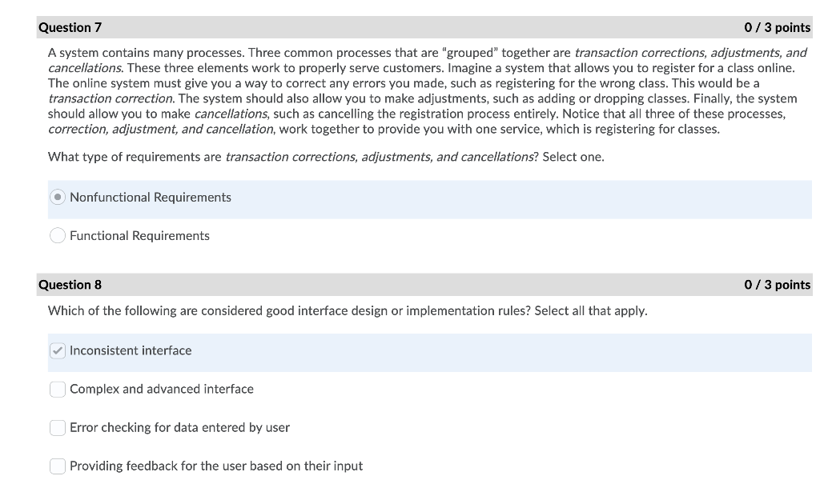
Task: Click 'Providing feedback for the user' option text
Action: [216, 466]
